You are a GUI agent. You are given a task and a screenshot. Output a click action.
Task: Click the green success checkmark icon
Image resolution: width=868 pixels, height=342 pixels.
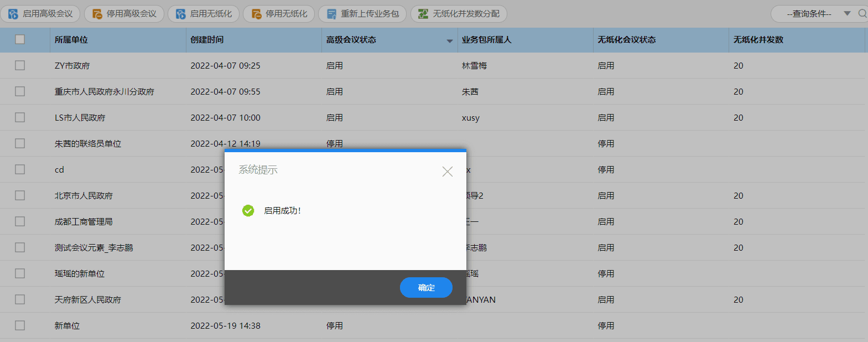(248, 210)
